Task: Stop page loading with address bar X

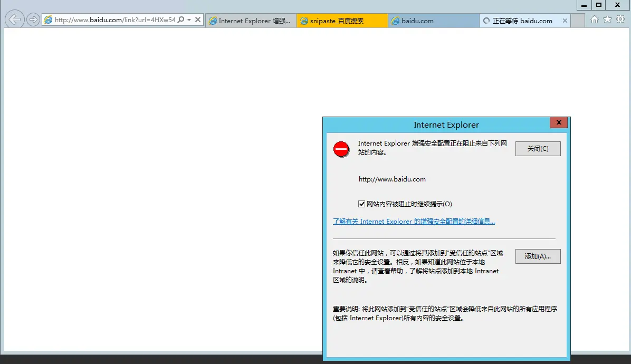Action: coord(198,20)
